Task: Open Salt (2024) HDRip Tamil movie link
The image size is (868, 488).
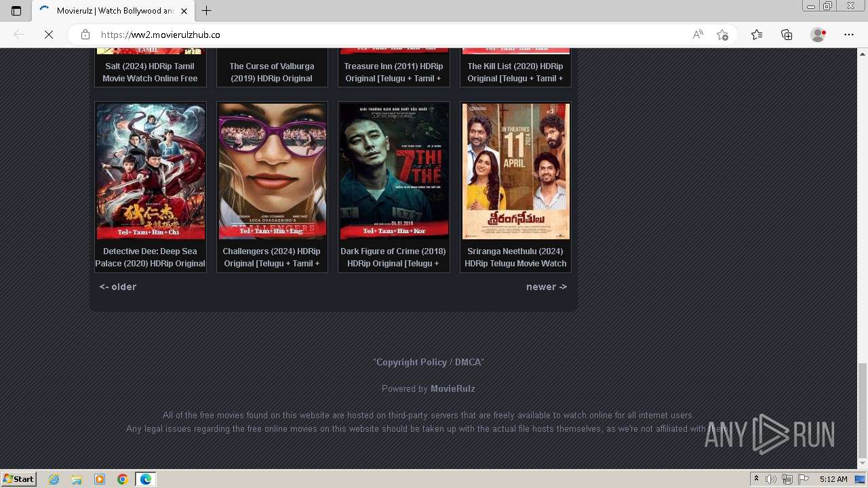Action: coord(150,72)
